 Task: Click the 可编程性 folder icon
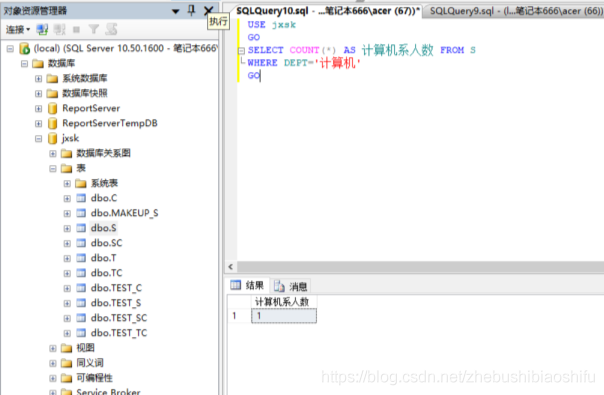point(66,378)
